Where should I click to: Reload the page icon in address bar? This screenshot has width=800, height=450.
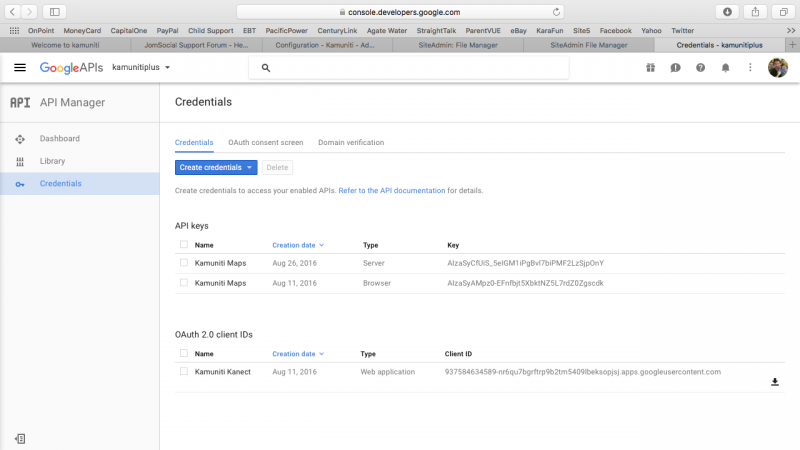556,12
